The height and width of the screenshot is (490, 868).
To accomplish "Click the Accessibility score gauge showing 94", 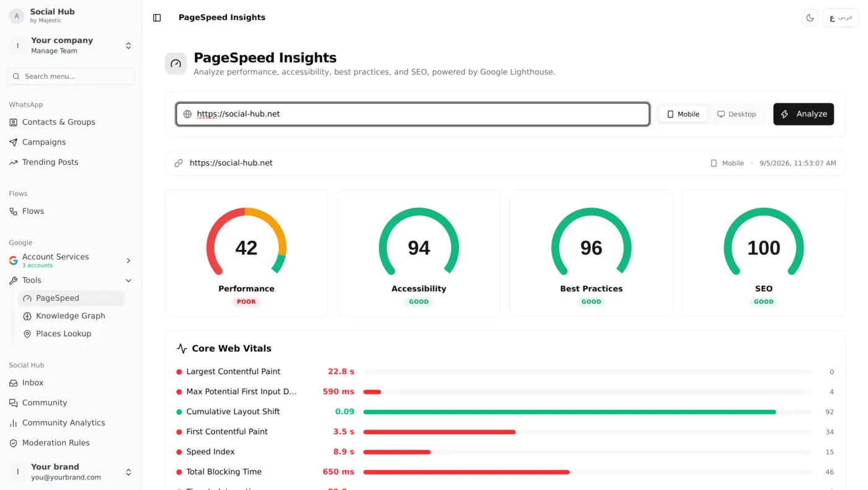I will [x=419, y=242].
